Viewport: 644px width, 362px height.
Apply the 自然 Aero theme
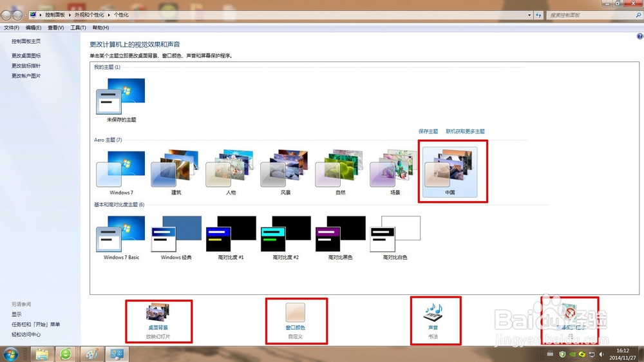click(340, 173)
